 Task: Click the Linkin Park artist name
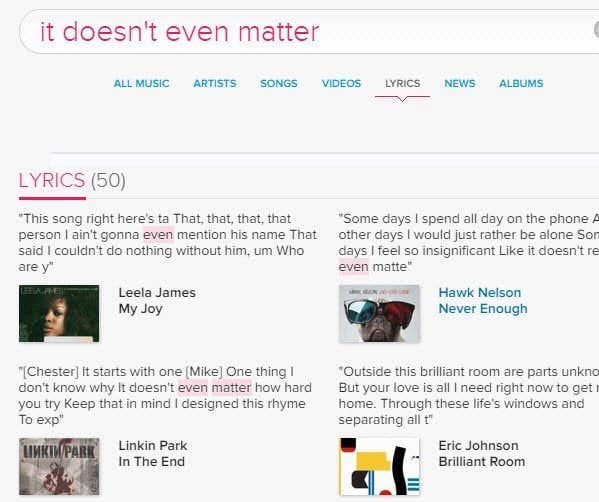pos(153,445)
